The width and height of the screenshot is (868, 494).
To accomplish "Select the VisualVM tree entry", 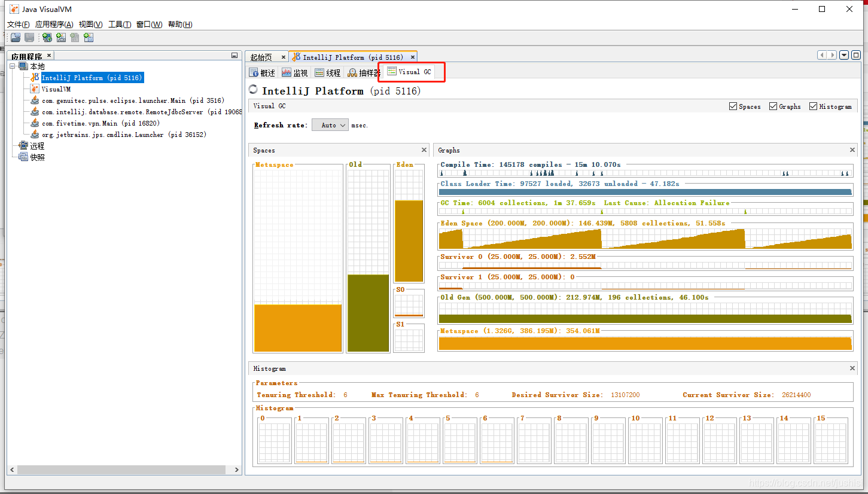I will pos(56,89).
